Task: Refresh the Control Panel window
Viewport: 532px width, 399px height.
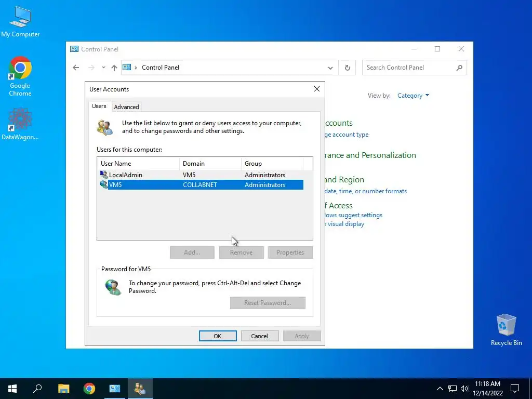Action: point(348,68)
